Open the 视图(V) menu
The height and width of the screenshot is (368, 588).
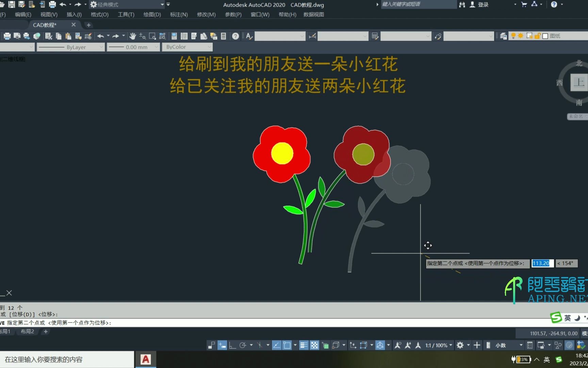pos(49,14)
